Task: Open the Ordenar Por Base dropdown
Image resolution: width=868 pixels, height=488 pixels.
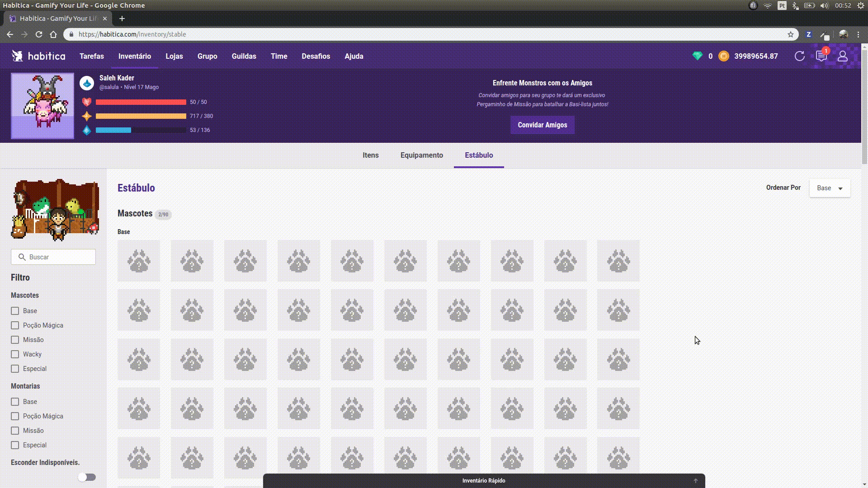Action: 830,188
